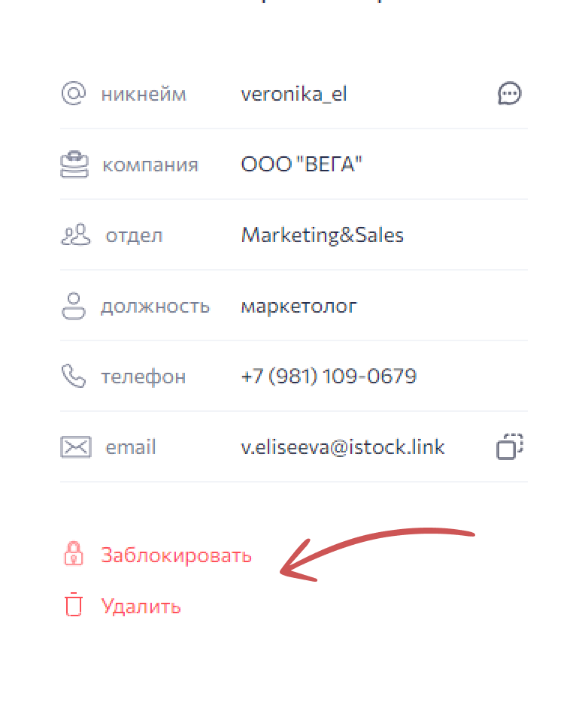Click the chat bubble icon next to nickname
This screenshot has height=717, width=588.
coord(510,94)
